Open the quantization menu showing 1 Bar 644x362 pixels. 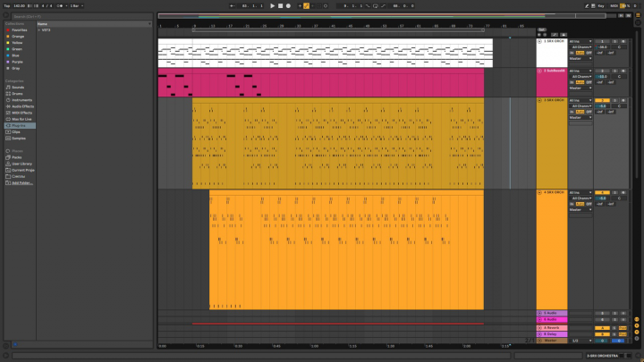click(x=76, y=5)
